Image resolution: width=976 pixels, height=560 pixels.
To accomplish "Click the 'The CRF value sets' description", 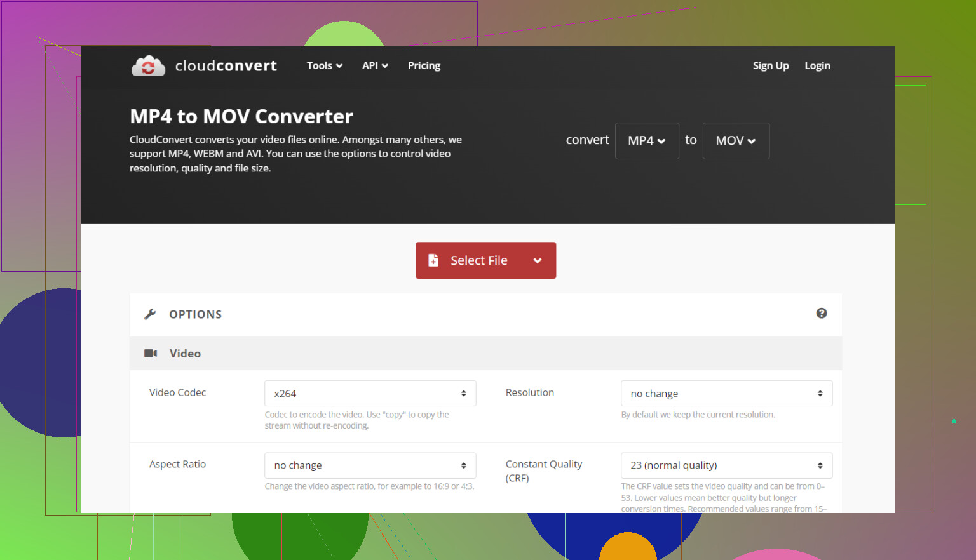I will 724,497.
